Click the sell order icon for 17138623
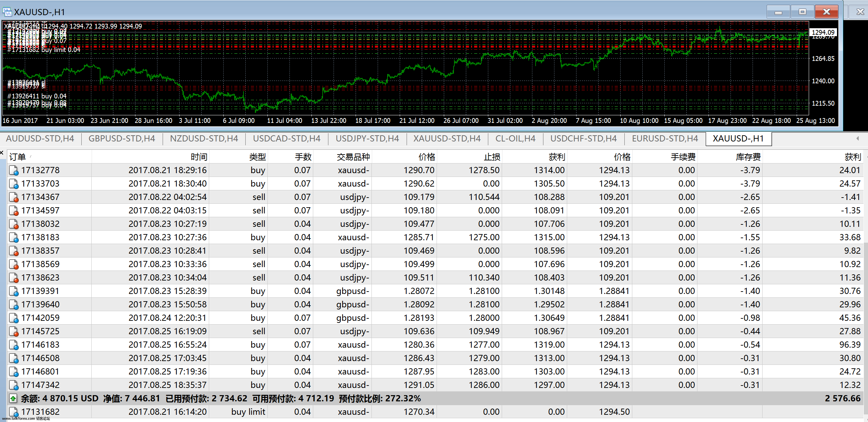This screenshot has width=868, height=422. 14,278
